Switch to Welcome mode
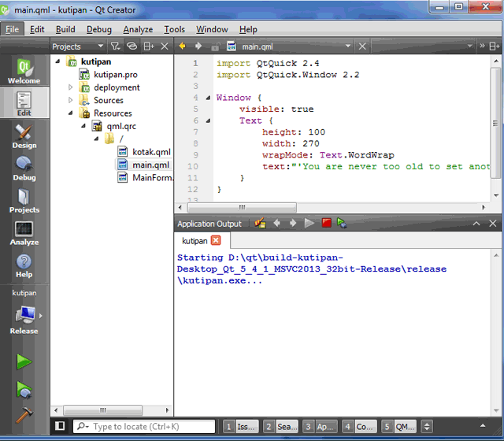This screenshot has width=504, height=441. tap(24, 71)
